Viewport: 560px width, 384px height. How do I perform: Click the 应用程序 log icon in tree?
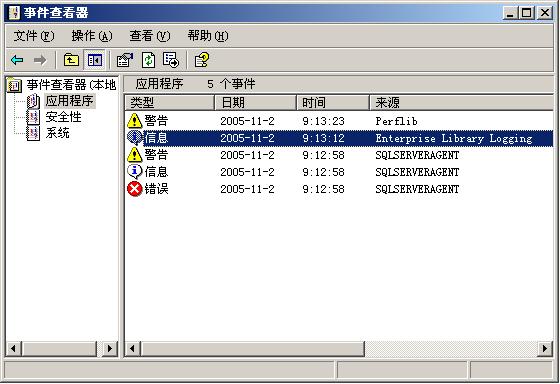(33, 101)
